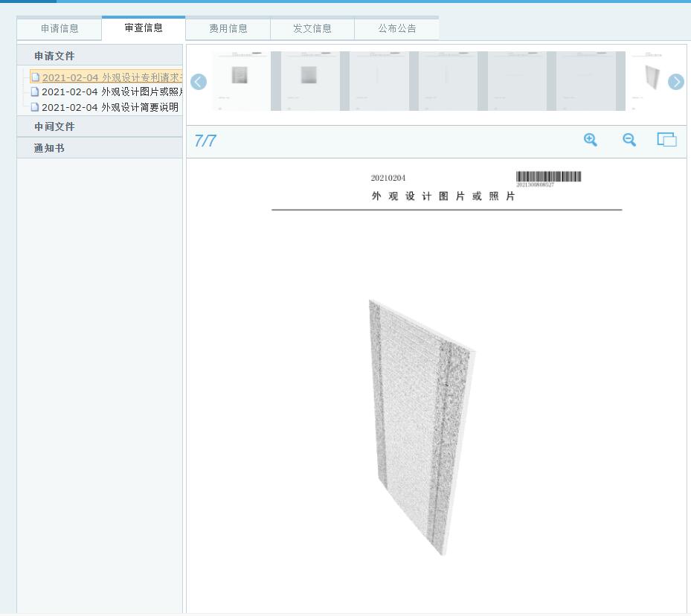Screen dimensions: 691x616
Task: Expand the 中间文件 section
Action: pos(54,126)
